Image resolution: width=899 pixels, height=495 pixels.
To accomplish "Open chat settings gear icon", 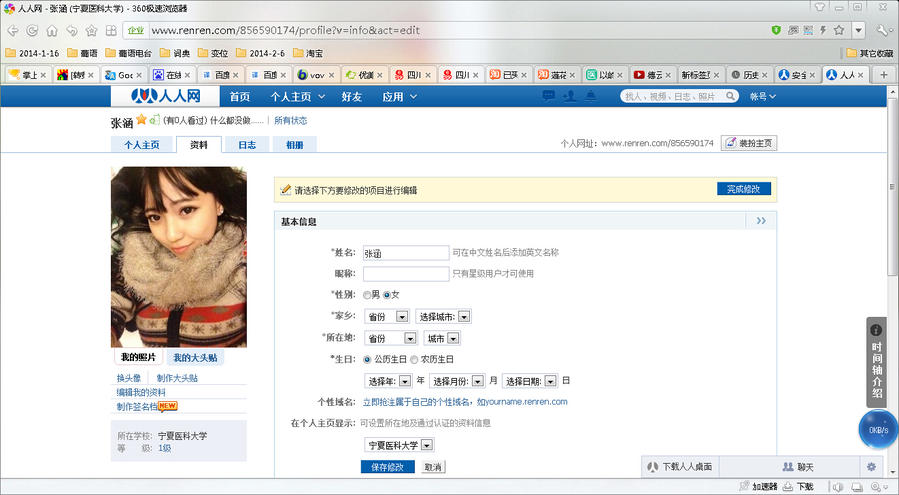I will [871, 467].
